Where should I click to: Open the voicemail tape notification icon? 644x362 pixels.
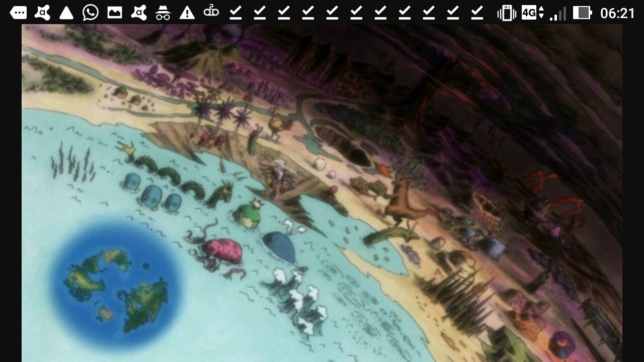click(211, 11)
